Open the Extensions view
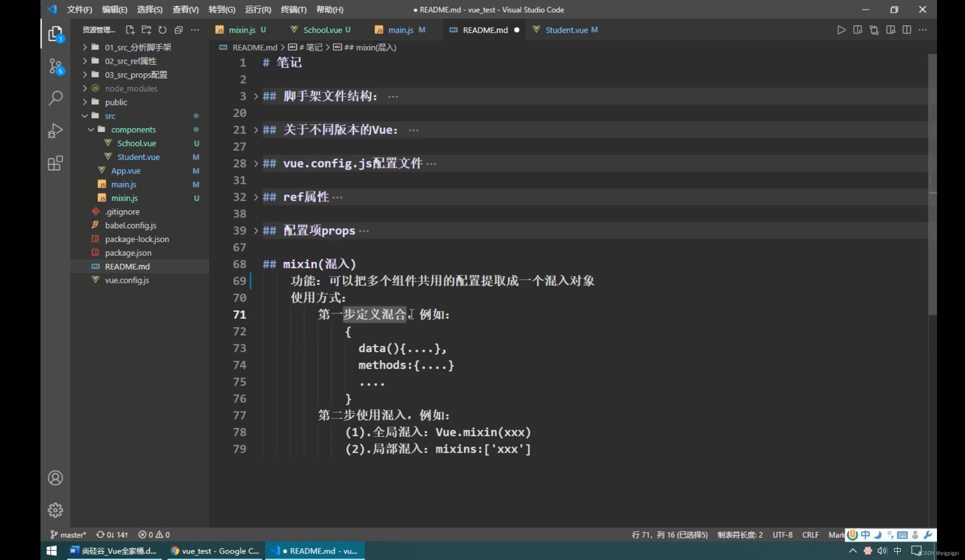Viewport: 965px width, 560px height. [56, 163]
